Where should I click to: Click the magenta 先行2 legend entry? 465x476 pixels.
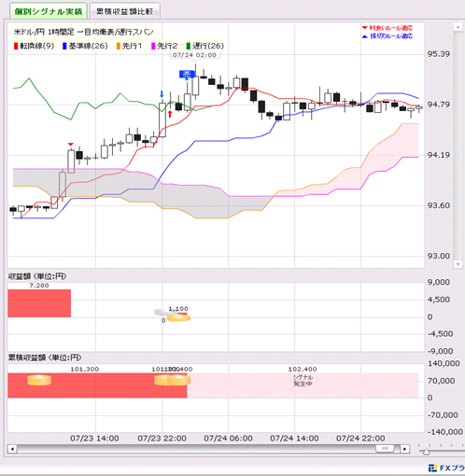164,46
